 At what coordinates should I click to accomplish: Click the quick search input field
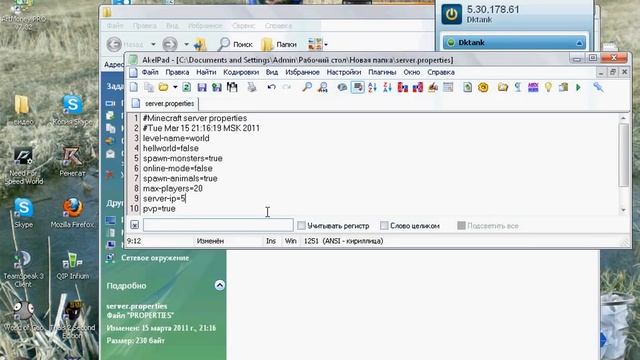tap(218, 225)
